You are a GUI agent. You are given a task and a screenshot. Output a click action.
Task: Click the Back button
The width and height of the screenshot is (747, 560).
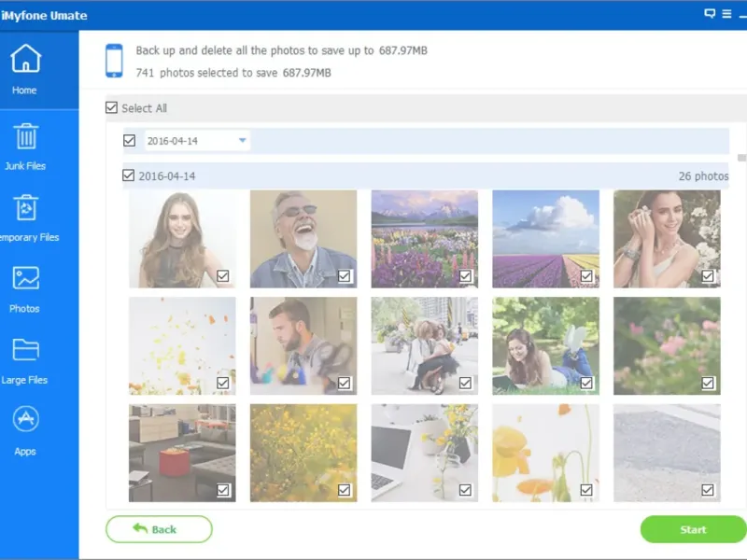159,529
